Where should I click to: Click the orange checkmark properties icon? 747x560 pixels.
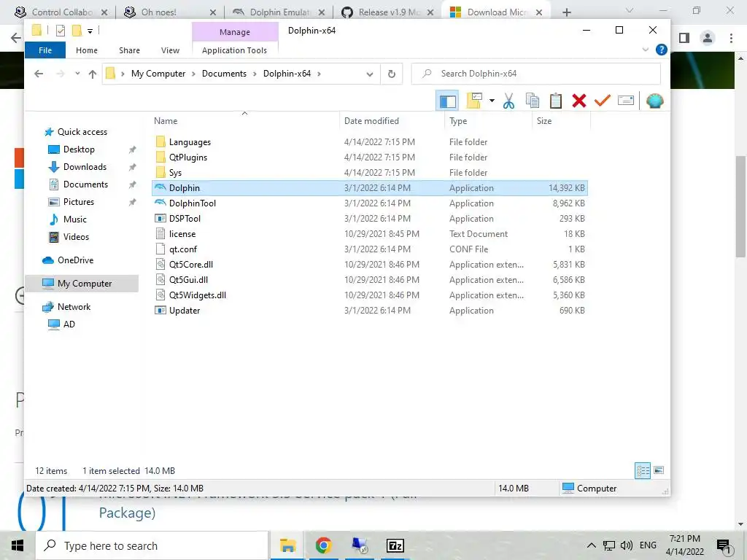coord(602,101)
